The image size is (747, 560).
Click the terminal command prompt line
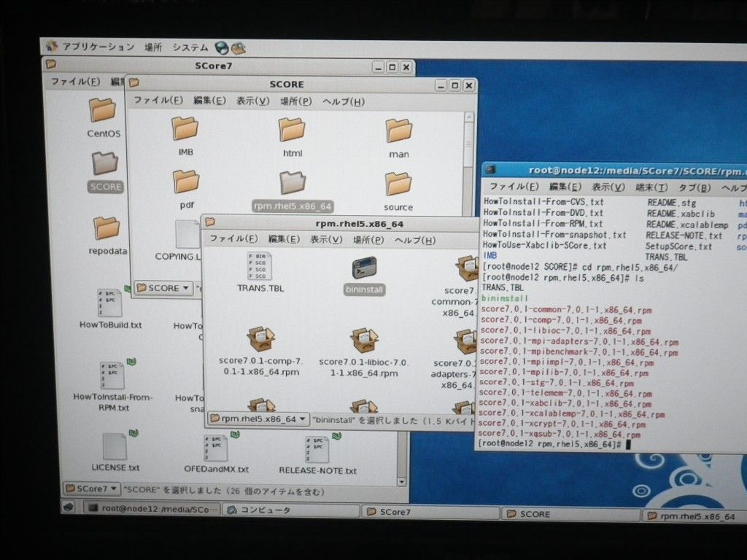tap(555, 444)
